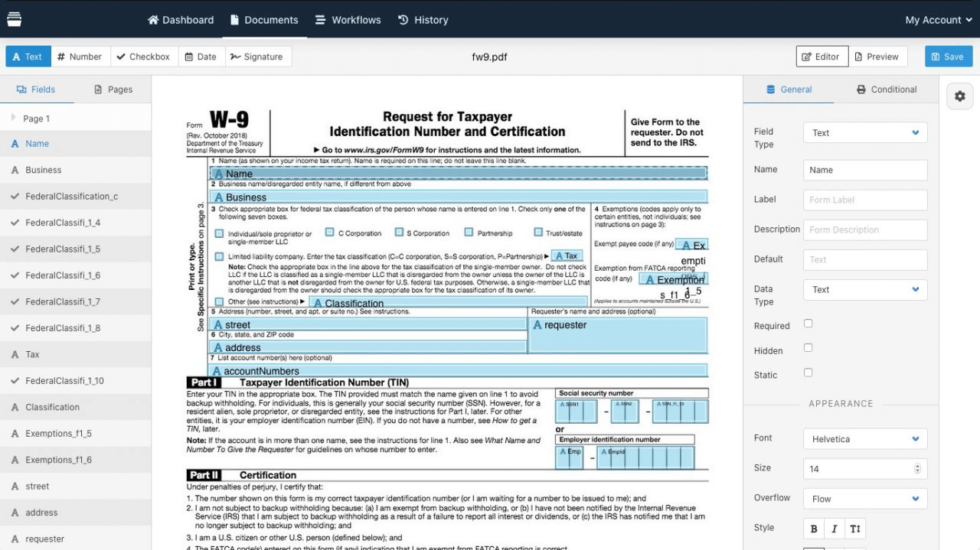980x550 pixels.
Task: Open History in the top navigation
Action: tap(423, 20)
